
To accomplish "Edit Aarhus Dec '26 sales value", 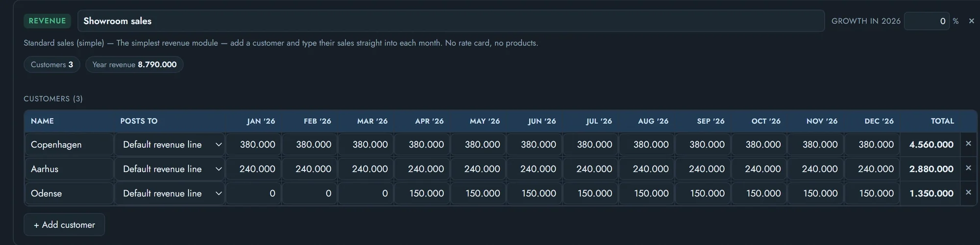I will click(872, 169).
